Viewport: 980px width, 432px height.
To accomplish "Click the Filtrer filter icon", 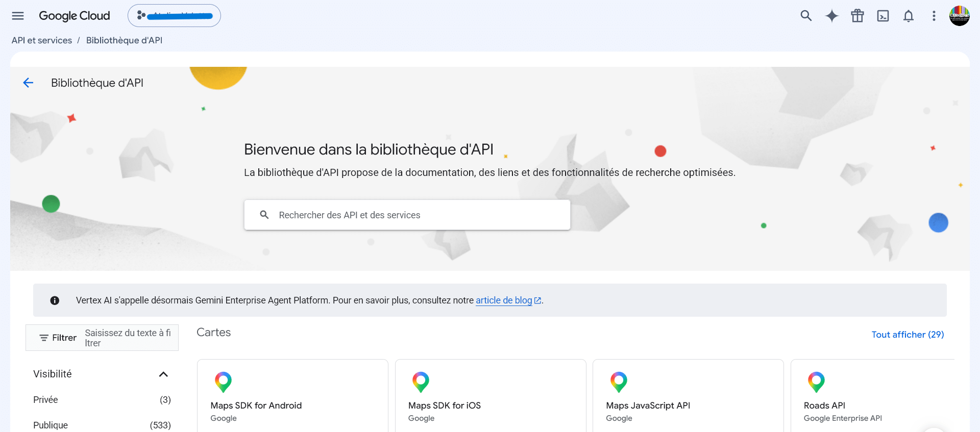I will tap(44, 338).
